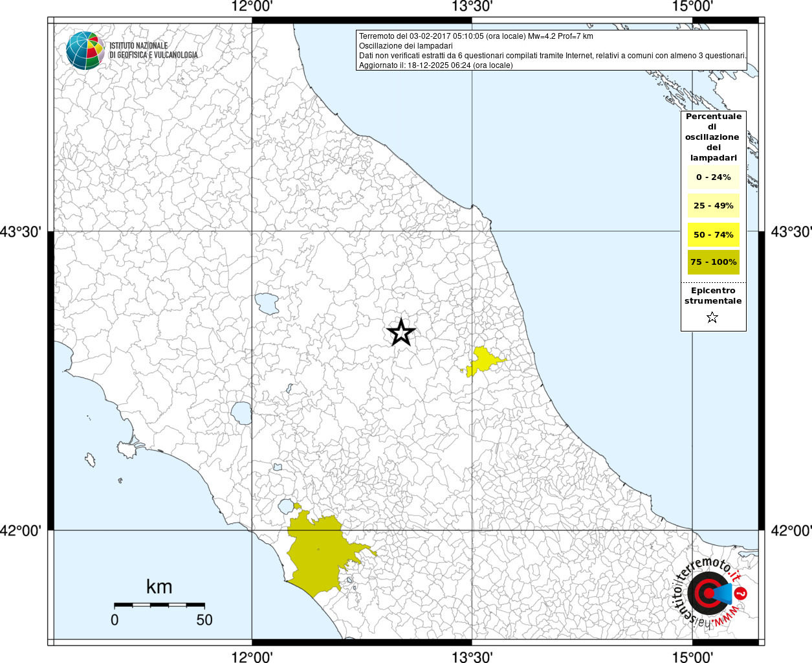The width and height of the screenshot is (812, 663).
Task: Click the scale bar '0' value
Action: tap(115, 620)
